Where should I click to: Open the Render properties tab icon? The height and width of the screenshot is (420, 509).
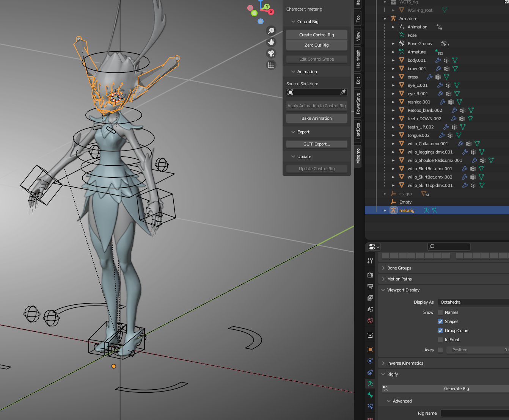click(x=370, y=275)
